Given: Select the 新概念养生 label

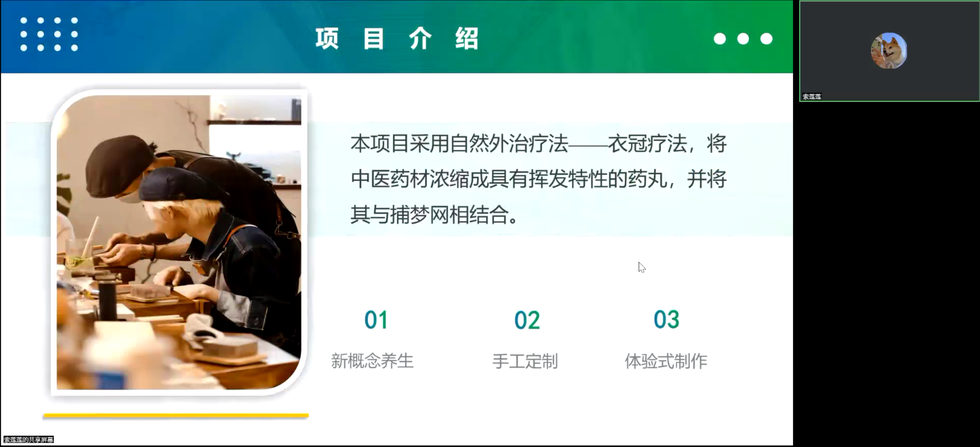Looking at the screenshot, I should coord(372,361).
